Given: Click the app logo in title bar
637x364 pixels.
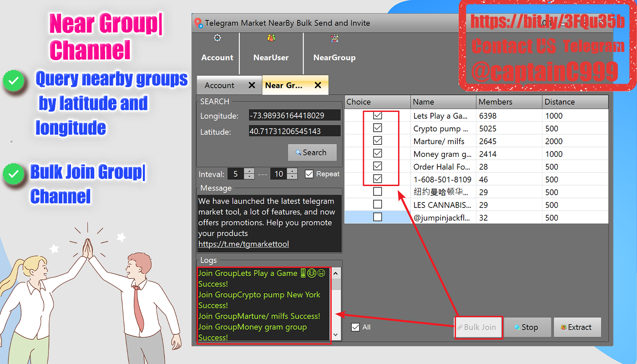Looking at the screenshot, I should [198, 23].
